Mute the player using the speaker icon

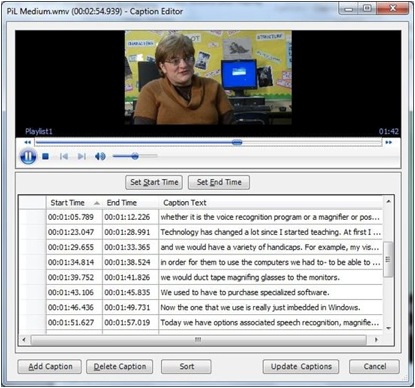[100, 156]
